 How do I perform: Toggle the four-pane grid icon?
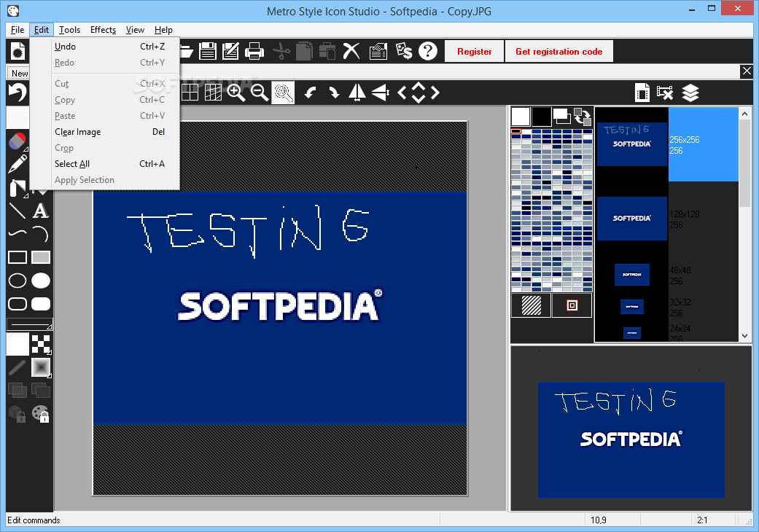(190, 93)
